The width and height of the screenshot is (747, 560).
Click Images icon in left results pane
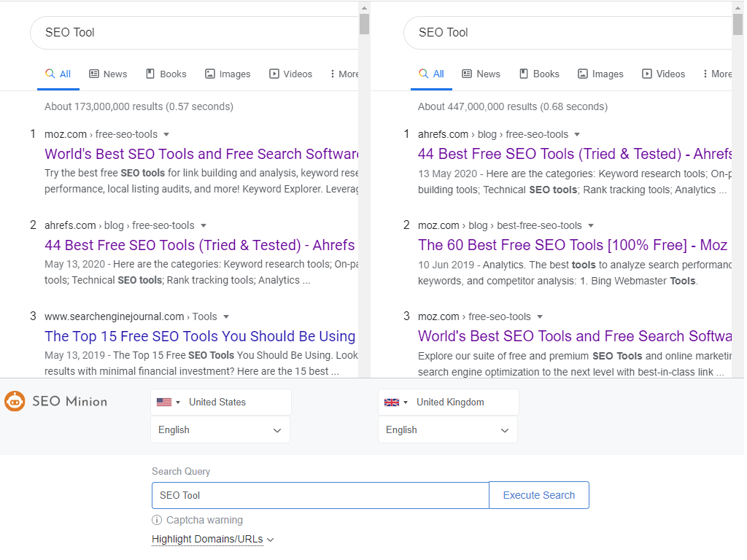coord(210,74)
